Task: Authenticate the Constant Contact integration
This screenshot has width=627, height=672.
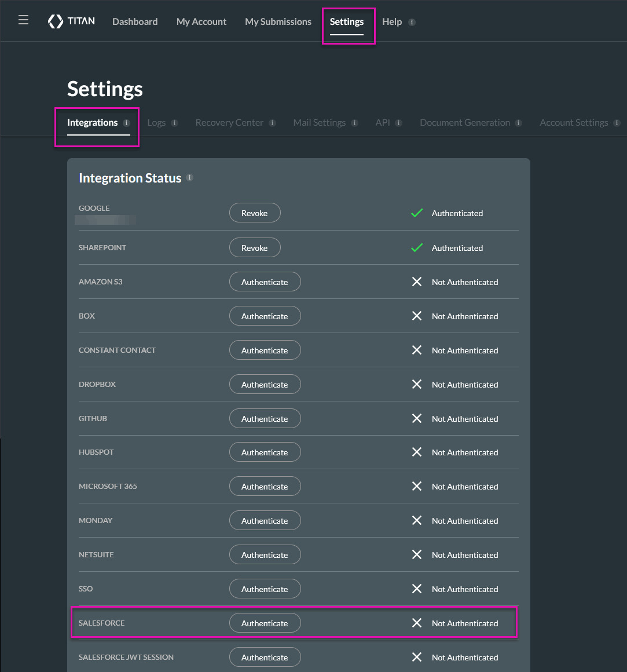Action: pyautogui.click(x=265, y=350)
